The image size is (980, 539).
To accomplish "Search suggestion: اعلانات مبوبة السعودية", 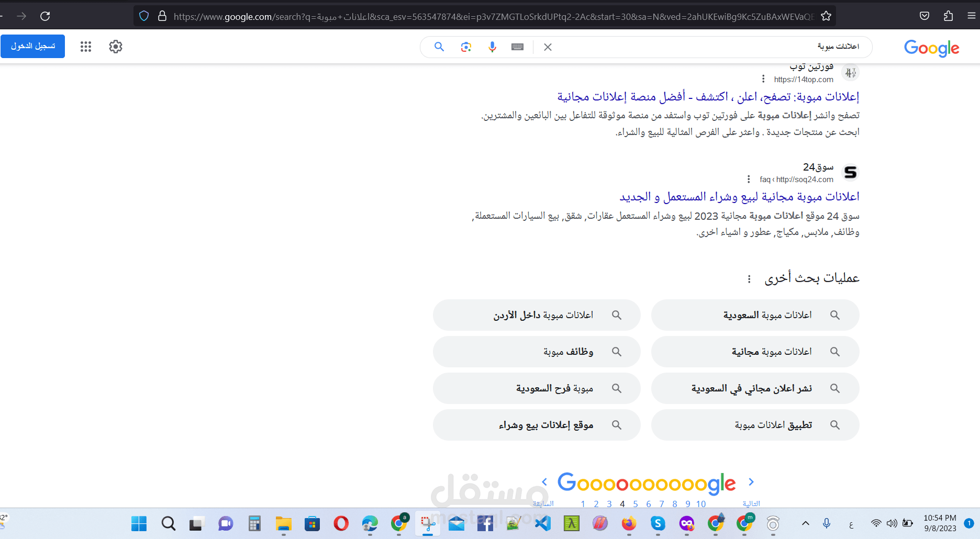I will click(755, 315).
